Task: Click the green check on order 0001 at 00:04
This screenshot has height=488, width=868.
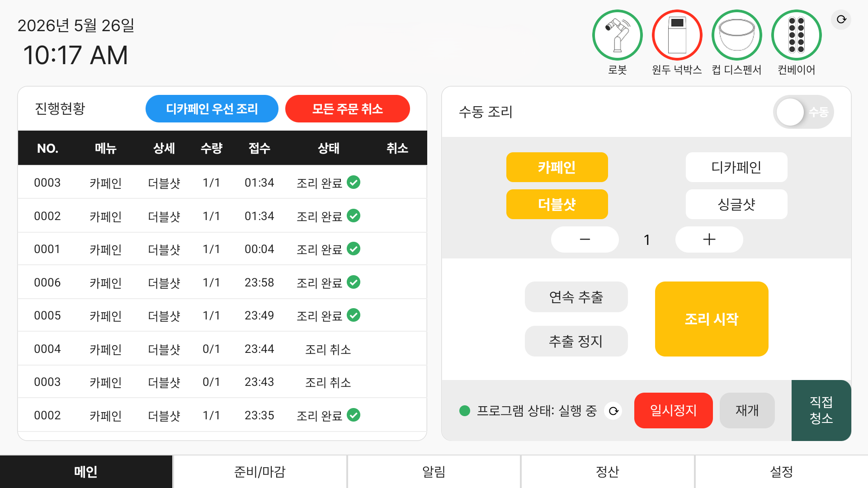Action: (354, 249)
